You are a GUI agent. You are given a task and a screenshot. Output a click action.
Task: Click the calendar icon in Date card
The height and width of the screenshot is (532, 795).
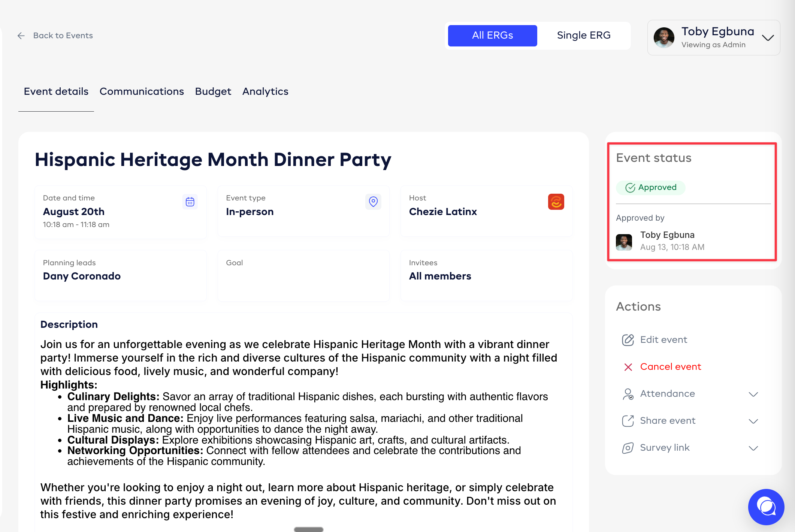coord(190,202)
